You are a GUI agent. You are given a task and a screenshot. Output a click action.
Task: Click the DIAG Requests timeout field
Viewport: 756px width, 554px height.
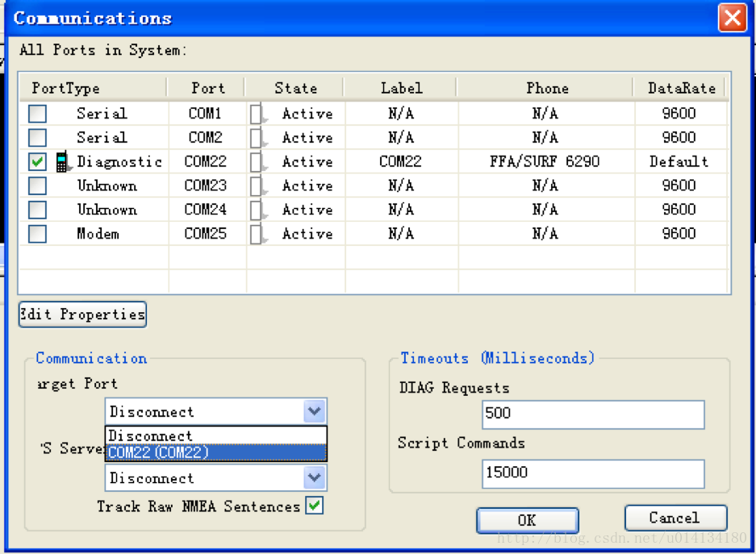(593, 414)
